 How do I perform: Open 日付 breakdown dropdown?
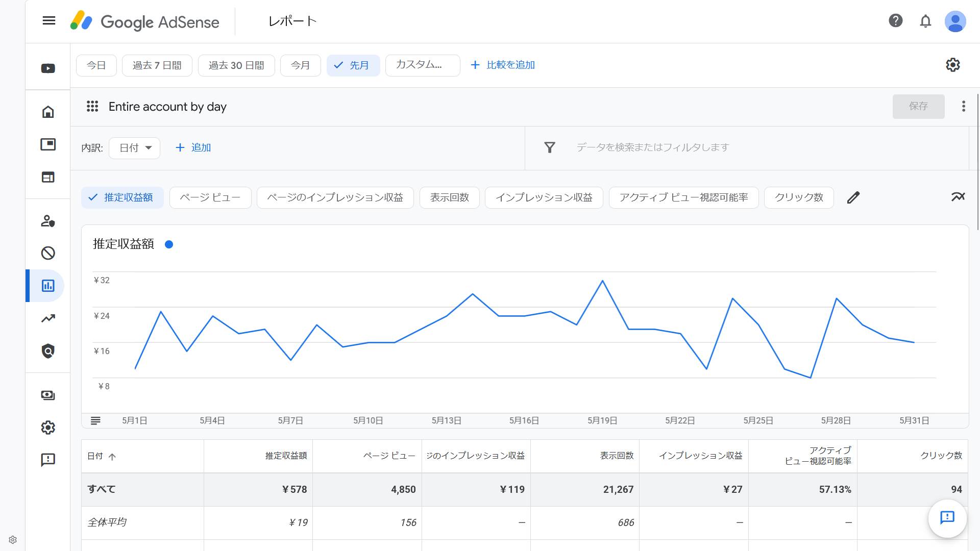click(x=135, y=148)
